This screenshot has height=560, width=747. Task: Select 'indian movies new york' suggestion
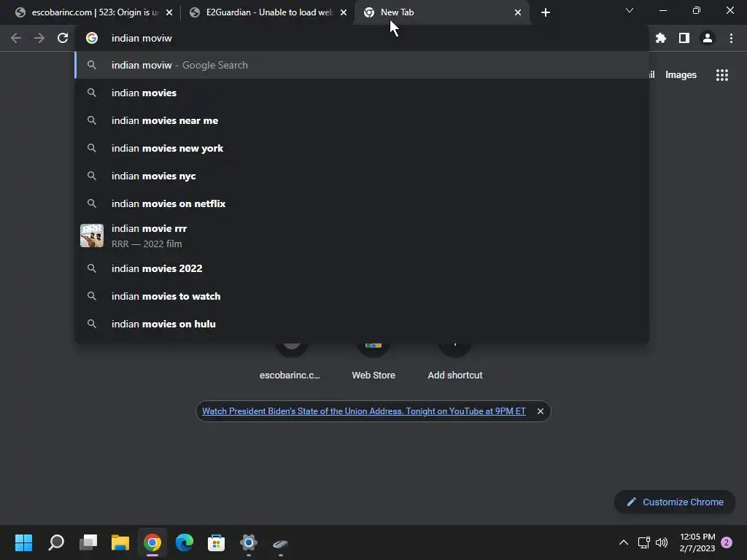(362, 148)
